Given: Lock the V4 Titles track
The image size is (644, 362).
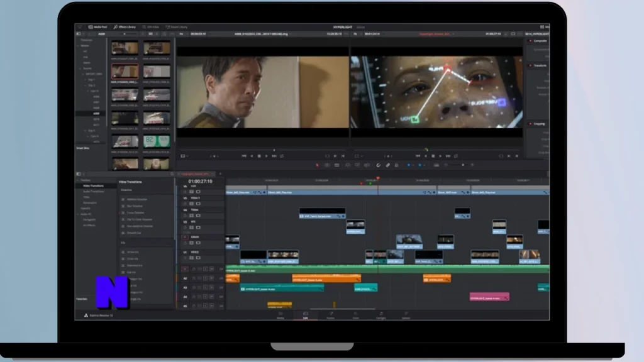Looking at the screenshot, I should coord(185,216).
